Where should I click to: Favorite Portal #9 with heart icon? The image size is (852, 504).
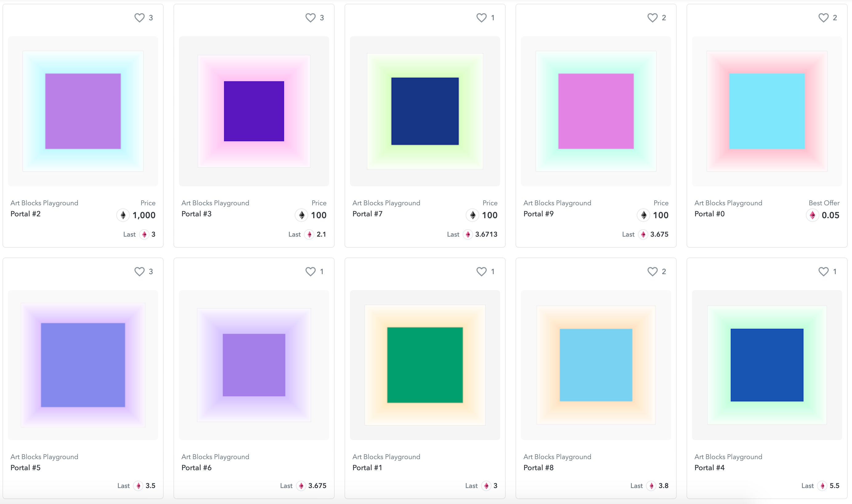click(x=652, y=18)
